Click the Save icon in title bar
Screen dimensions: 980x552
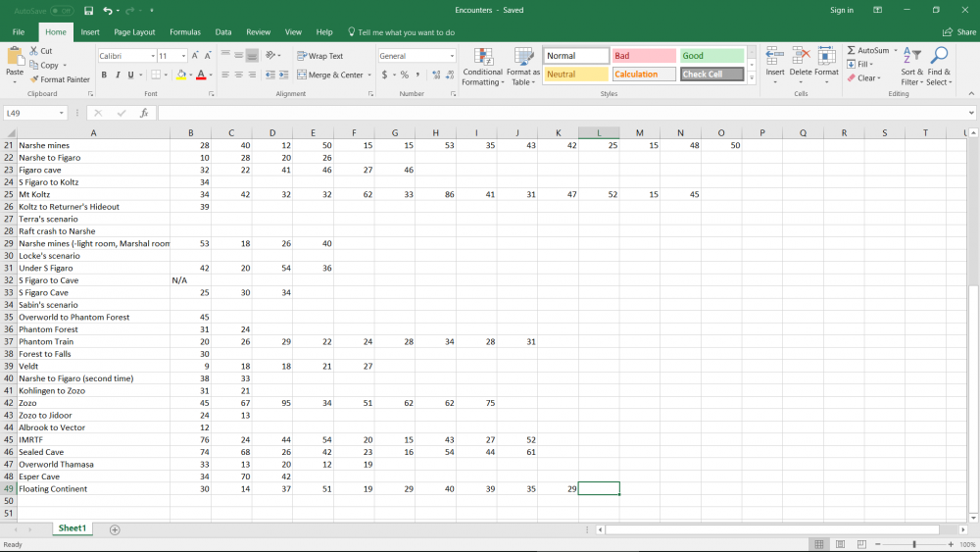(x=89, y=11)
